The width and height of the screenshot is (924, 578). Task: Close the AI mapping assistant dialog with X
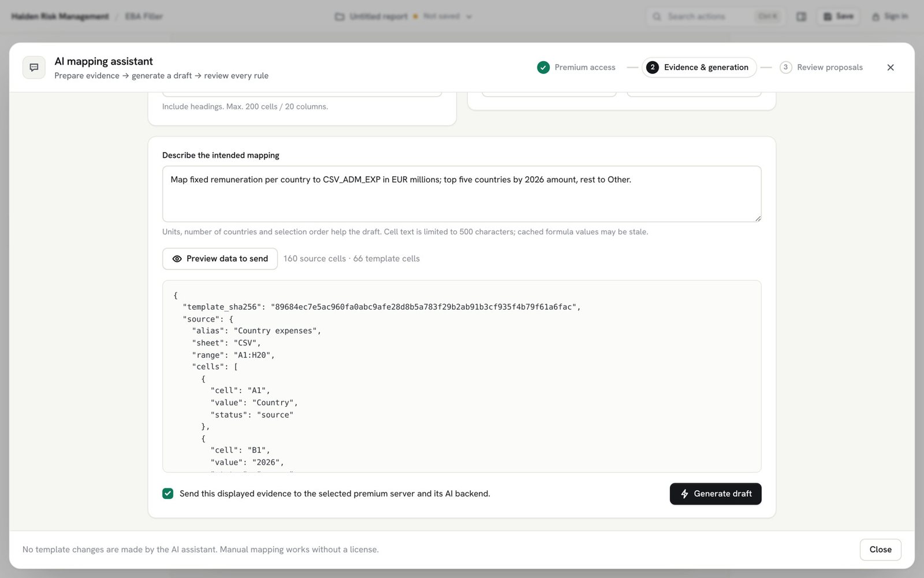pyautogui.click(x=891, y=68)
